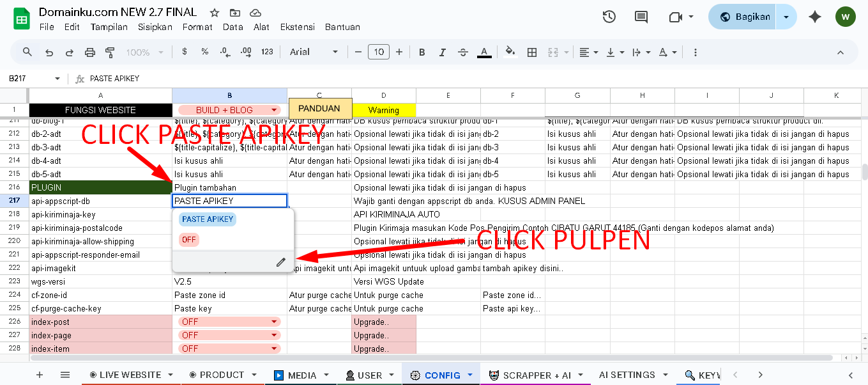Select the yellow Warning header cell
Screen dimensions: 868x385
pyautogui.click(x=384, y=110)
